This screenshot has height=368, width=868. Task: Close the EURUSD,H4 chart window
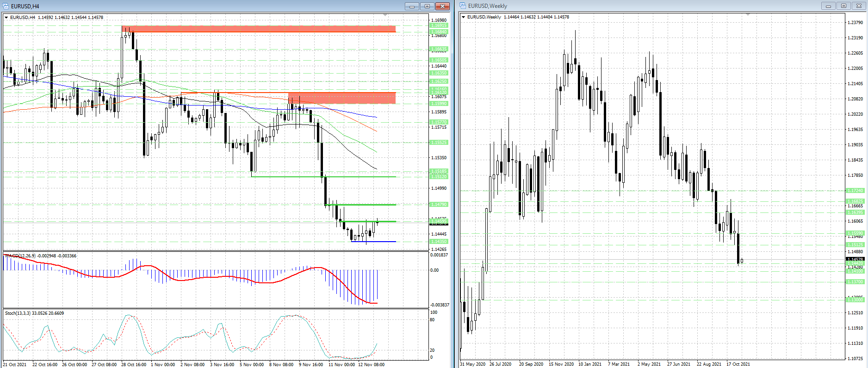pyautogui.click(x=442, y=6)
